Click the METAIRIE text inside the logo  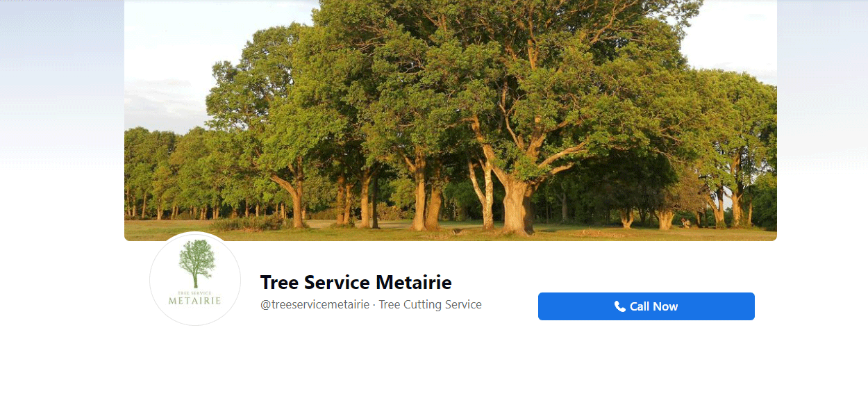pos(195,301)
